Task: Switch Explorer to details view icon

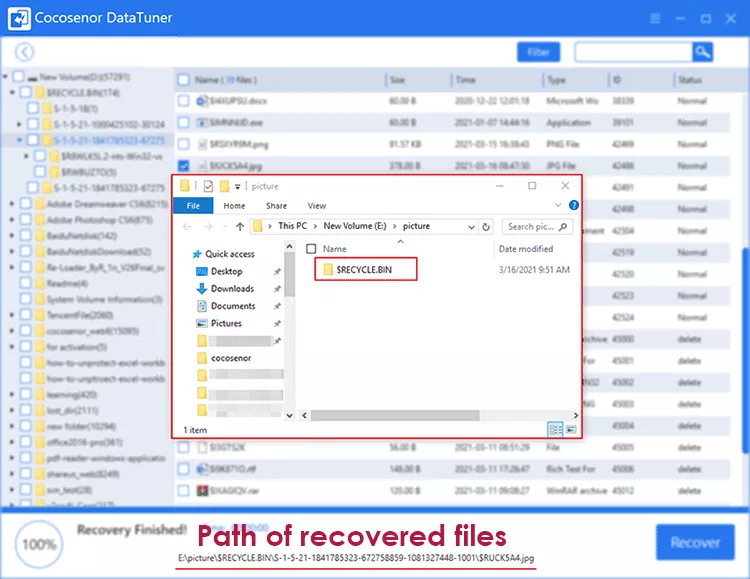Action: tap(555, 429)
